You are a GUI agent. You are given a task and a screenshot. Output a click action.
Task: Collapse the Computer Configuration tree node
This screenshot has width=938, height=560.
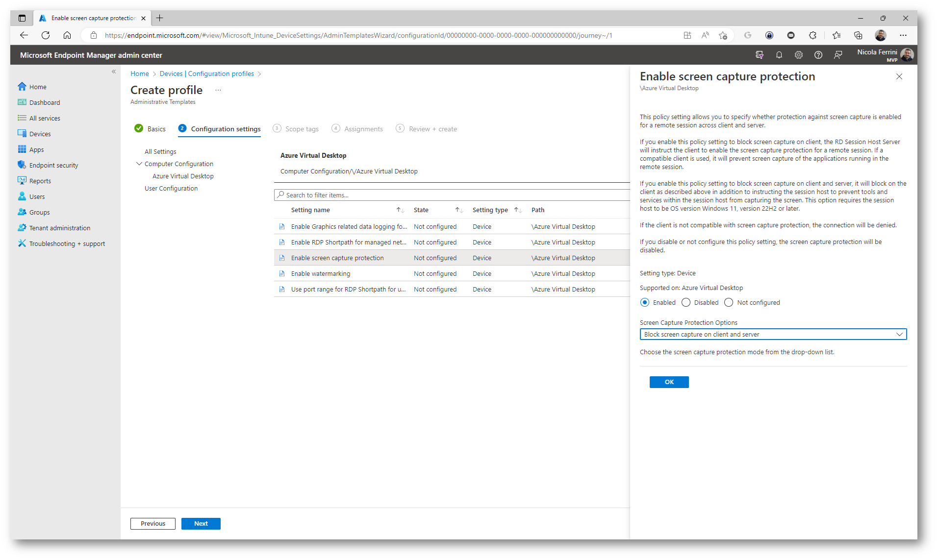[x=139, y=164]
